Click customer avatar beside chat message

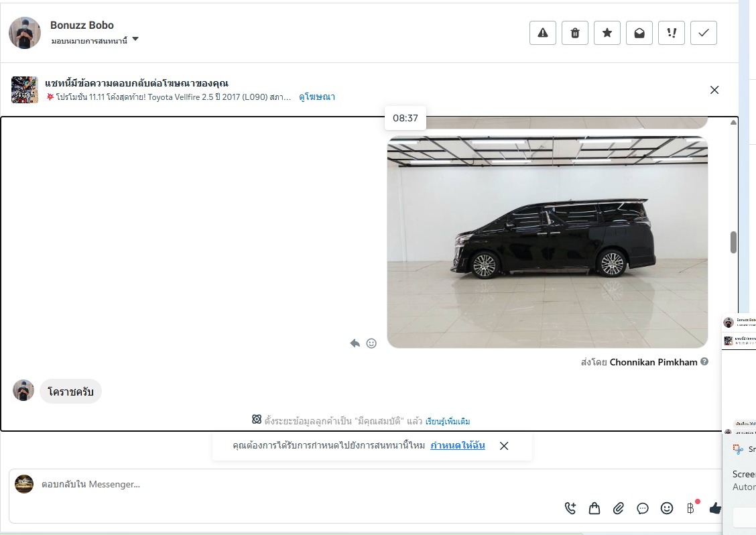coord(23,390)
